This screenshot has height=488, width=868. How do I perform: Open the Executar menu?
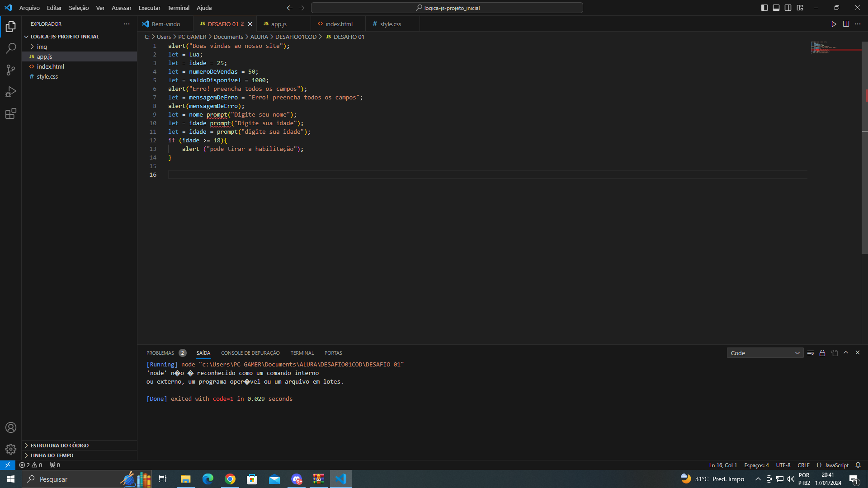pos(149,8)
